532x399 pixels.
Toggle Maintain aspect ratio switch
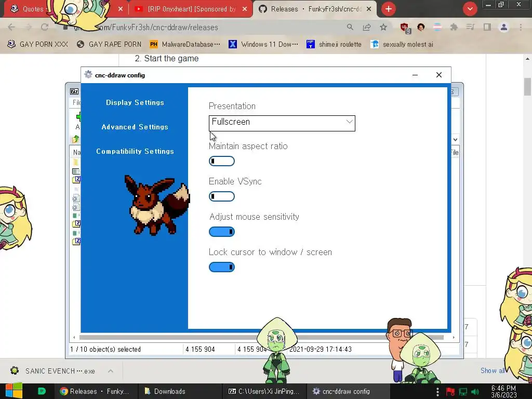pos(221,161)
